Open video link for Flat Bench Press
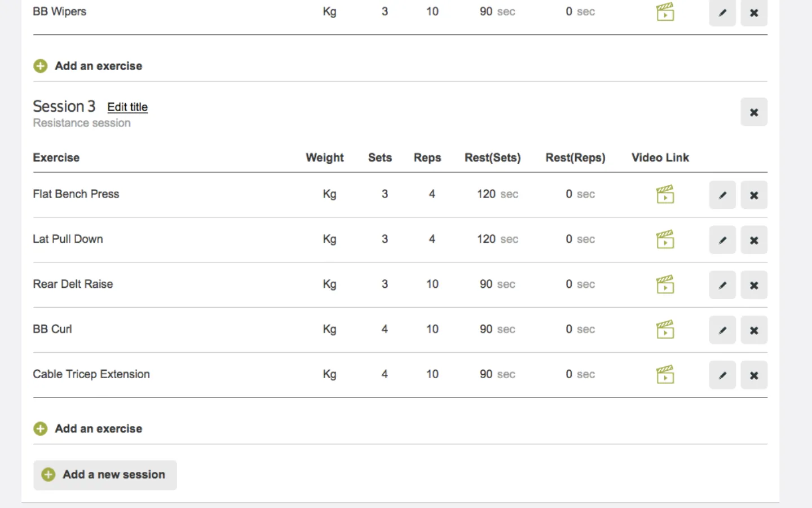 [x=665, y=194]
